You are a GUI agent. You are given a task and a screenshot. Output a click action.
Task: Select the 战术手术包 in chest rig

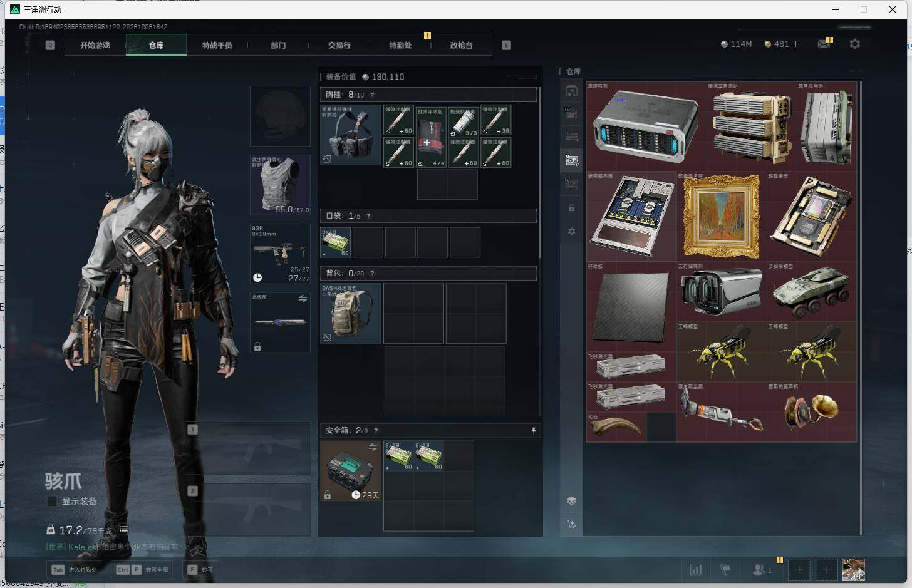(x=431, y=137)
